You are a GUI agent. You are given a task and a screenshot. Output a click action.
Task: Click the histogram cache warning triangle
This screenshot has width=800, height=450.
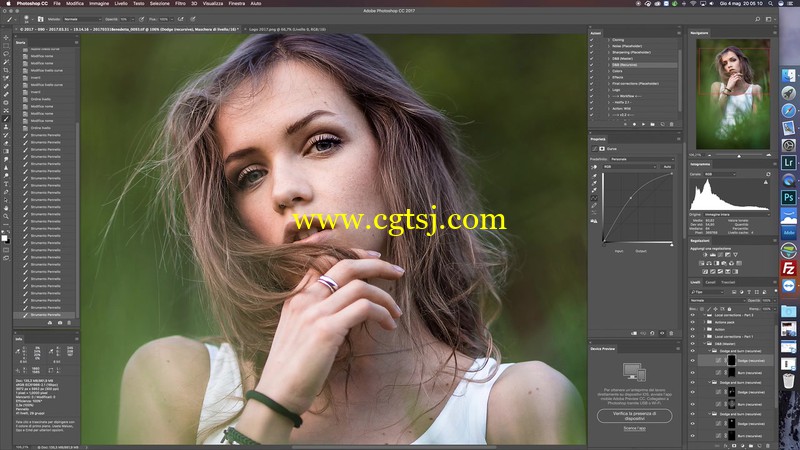click(765, 182)
